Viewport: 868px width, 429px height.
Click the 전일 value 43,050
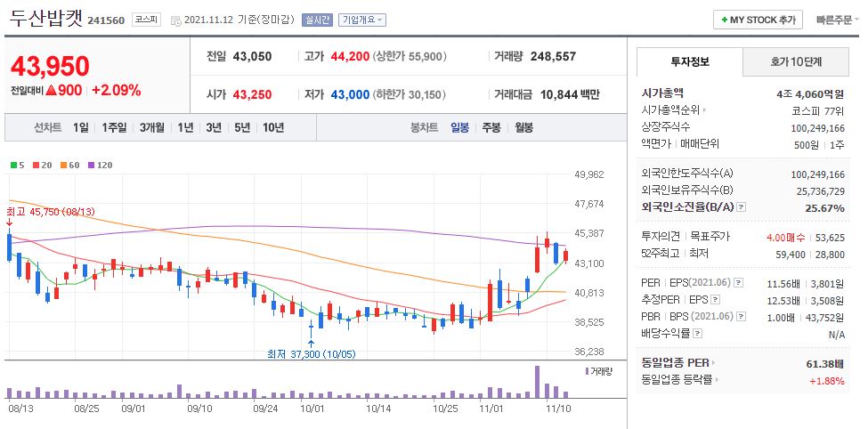coord(253,56)
